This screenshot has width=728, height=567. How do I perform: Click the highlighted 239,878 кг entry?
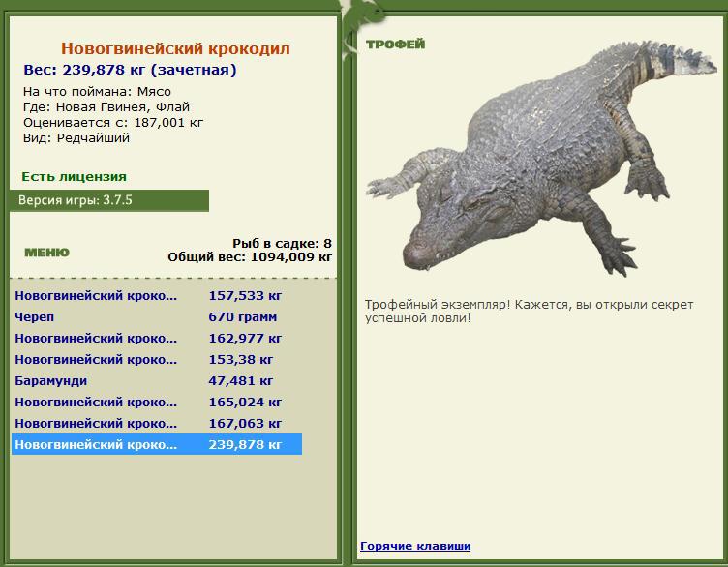tap(157, 444)
